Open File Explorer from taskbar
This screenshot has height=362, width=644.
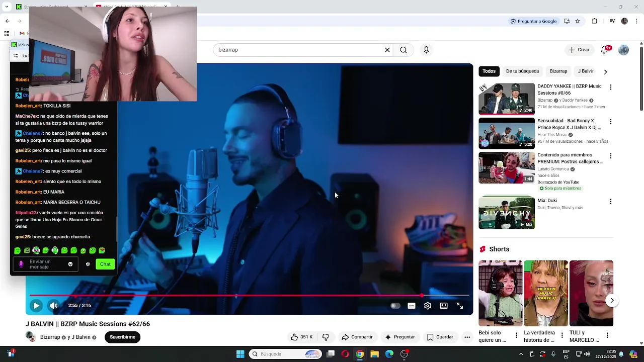tap(374, 354)
